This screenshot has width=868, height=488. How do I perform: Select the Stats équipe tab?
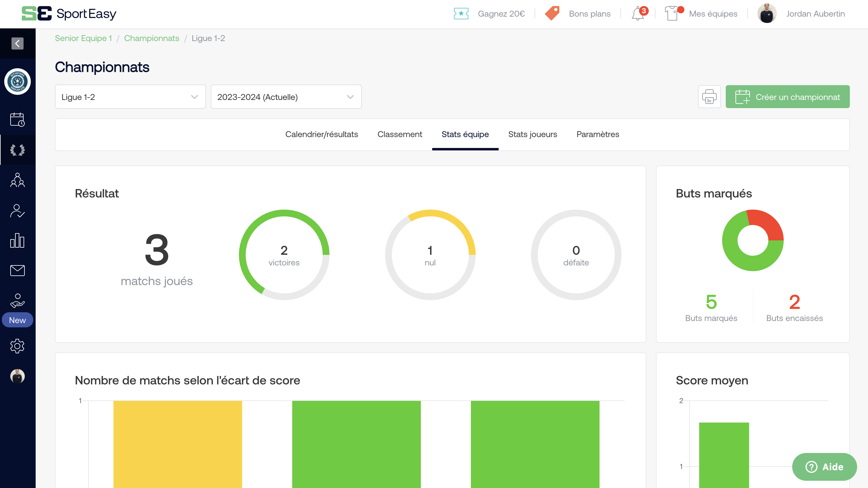[x=465, y=134]
